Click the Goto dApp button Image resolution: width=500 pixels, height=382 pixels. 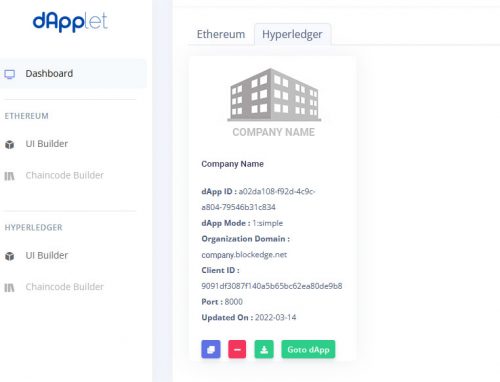click(x=308, y=349)
